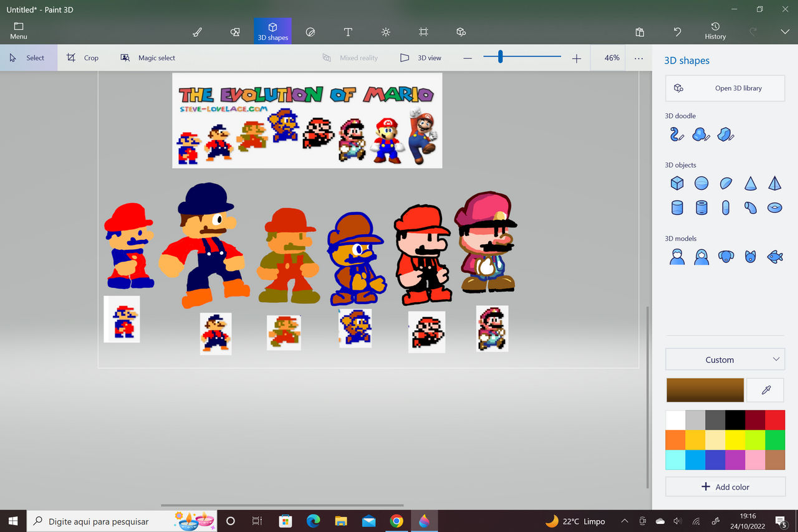Click the Paste icon
Viewport: 798px width, 532px height.
click(x=640, y=32)
